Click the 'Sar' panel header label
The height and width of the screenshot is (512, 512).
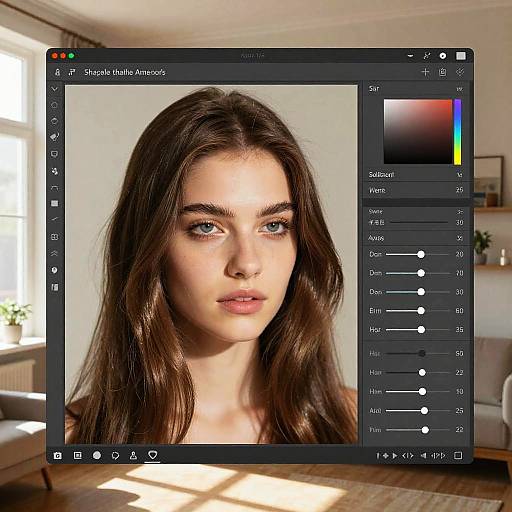(374, 88)
